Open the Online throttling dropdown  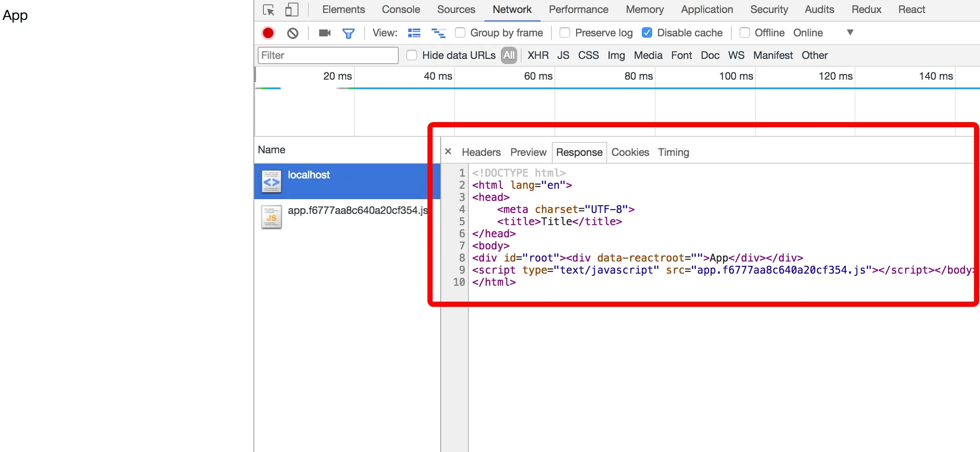pyautogui.click(x=823, y=33)
